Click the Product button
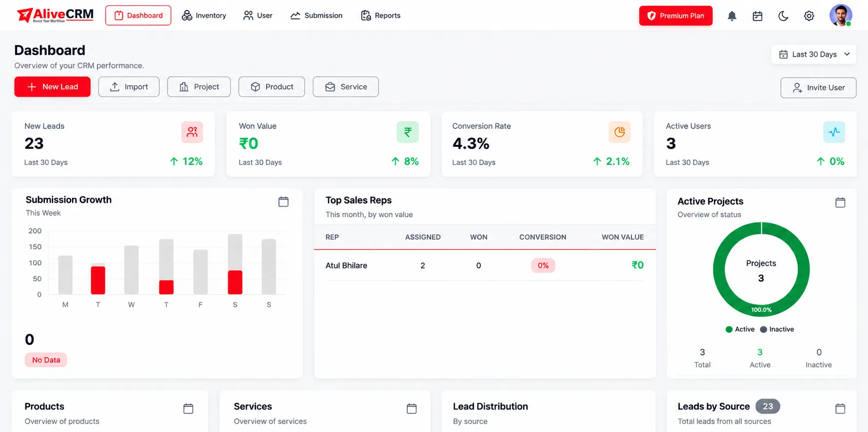 pos(272,87)
